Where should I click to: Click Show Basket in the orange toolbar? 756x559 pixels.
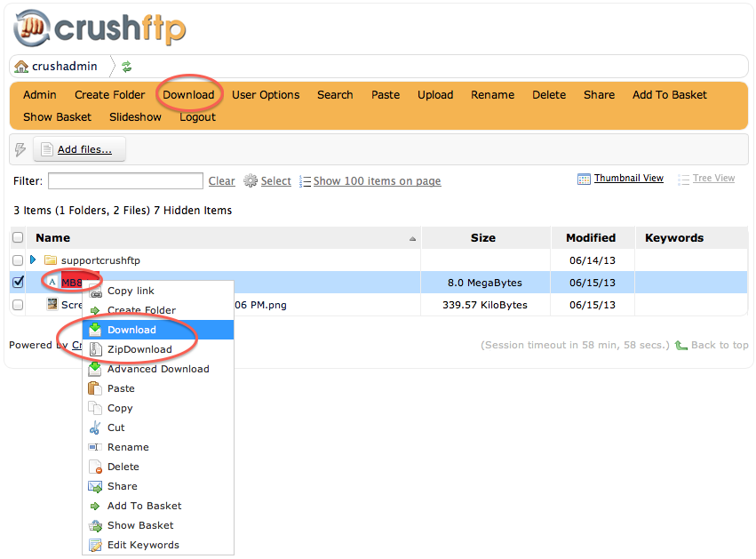[58, 117]
